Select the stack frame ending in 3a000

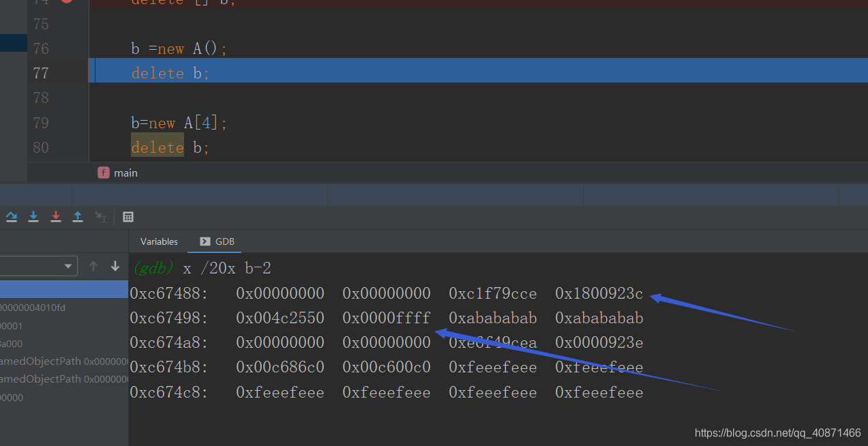tap(12, 344)
